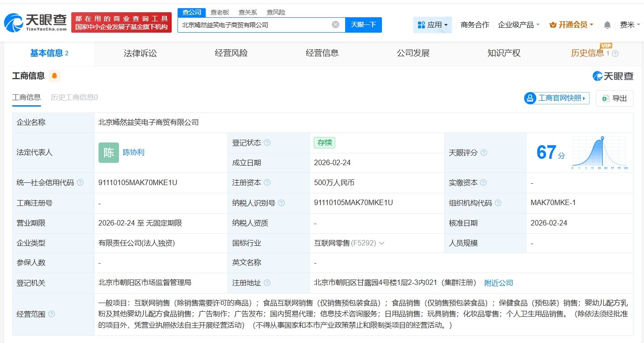Image resolution: width=644 pixels, height=343 pixels.
Task: Open the 企业级产品 dropdown menu
Action: (519, 25)
